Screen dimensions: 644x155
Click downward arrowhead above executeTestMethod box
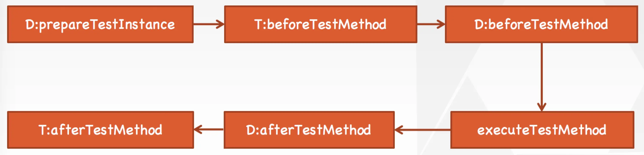[x=542, y=107]
